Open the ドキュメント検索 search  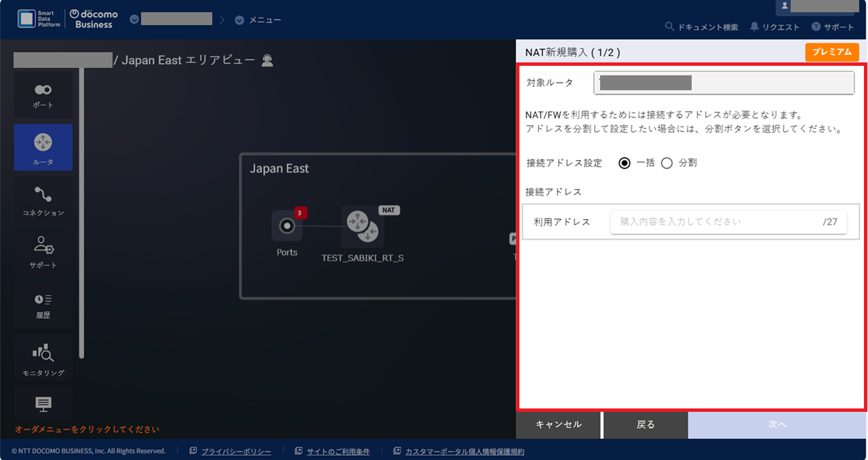[701, 27]
